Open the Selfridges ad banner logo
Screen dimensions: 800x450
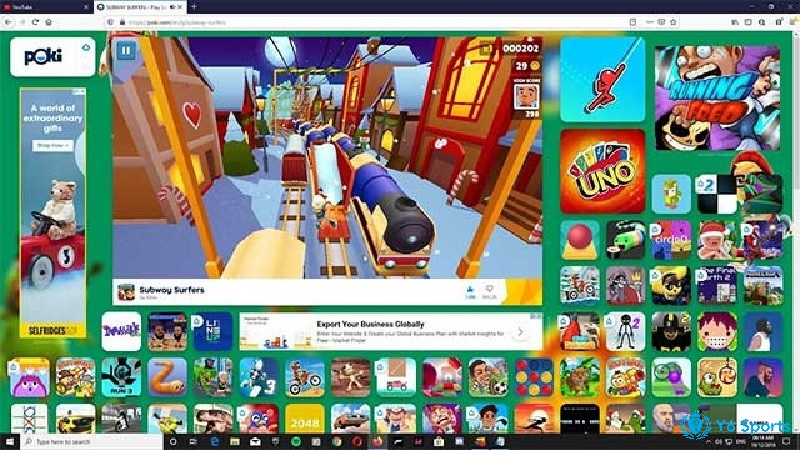[x=53, y=331]
